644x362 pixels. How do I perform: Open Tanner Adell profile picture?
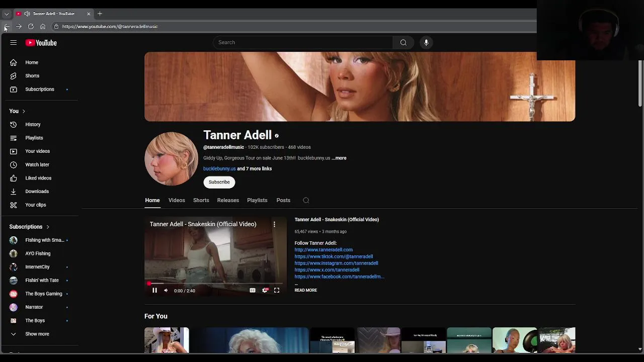[x=172, y=159]
